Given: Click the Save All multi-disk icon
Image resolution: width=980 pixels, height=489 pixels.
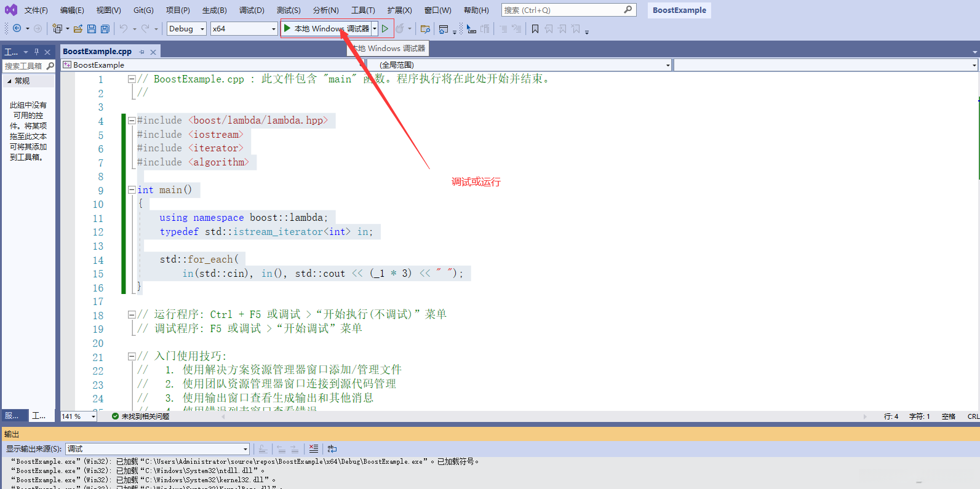Looking at the screenshot, I should [105, 28].
